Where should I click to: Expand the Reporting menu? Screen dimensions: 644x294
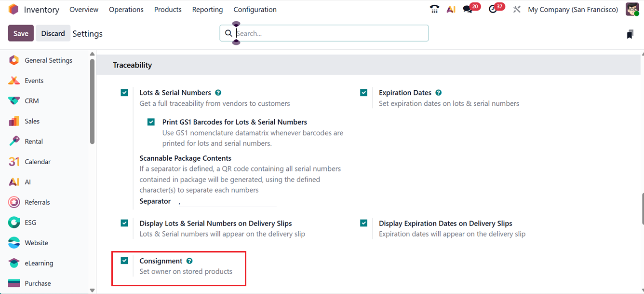(207, 10)
